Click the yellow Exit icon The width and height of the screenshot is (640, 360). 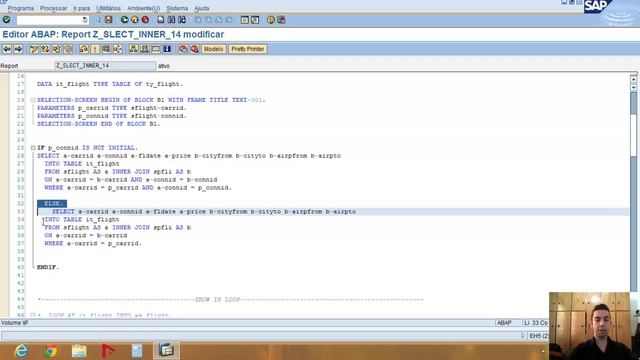(x=135, y=20)
